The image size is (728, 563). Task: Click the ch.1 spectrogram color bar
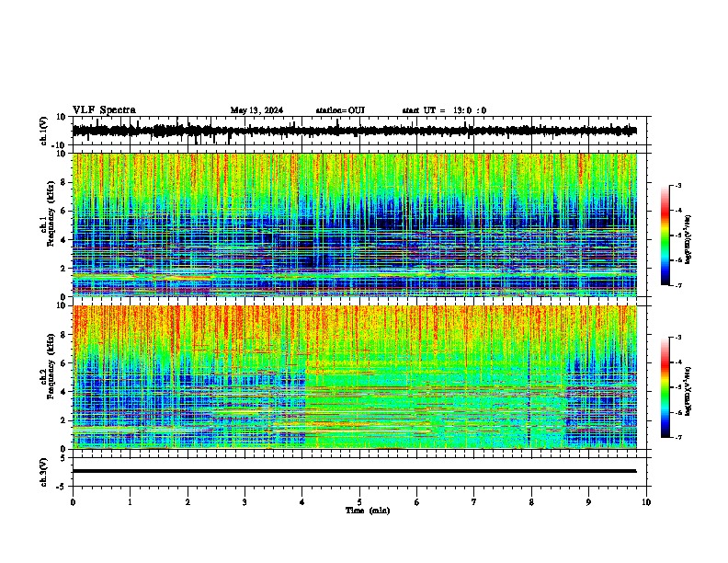pos(665,236)
